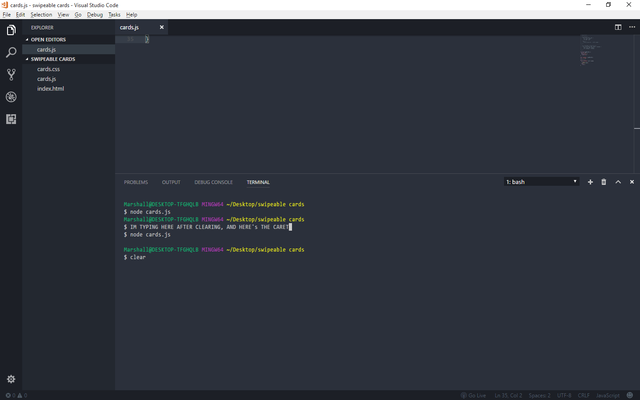Open the Explorer view in the activity bar

[11, 30]
